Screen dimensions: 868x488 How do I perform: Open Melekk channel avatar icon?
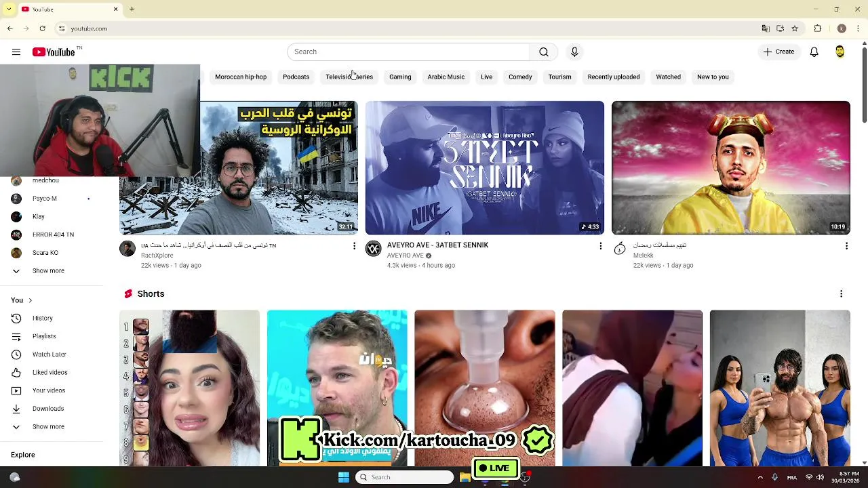tap(620, 249)
